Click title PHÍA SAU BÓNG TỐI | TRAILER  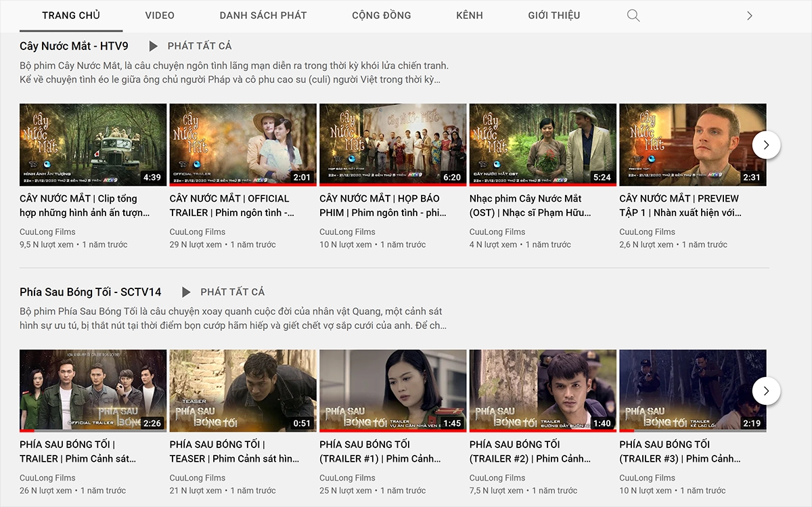78,451
